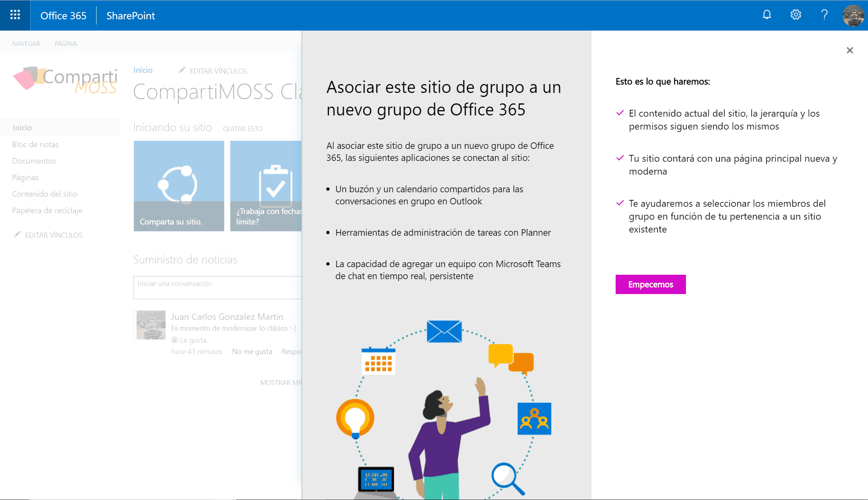Click 'hace 43 minutos' timestamp
The image size is (868, 500).
pyautogui.click(x=197, y=352)
